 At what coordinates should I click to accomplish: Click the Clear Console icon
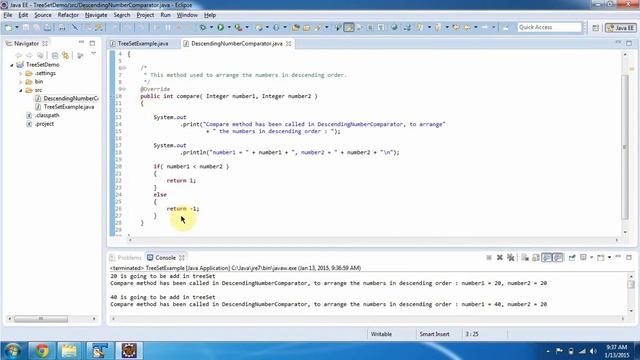pos(525,258)
